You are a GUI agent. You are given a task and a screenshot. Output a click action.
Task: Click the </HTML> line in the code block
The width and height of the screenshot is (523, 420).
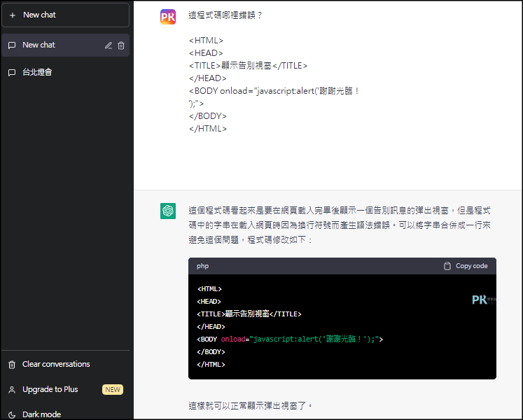tap(211, 364)
